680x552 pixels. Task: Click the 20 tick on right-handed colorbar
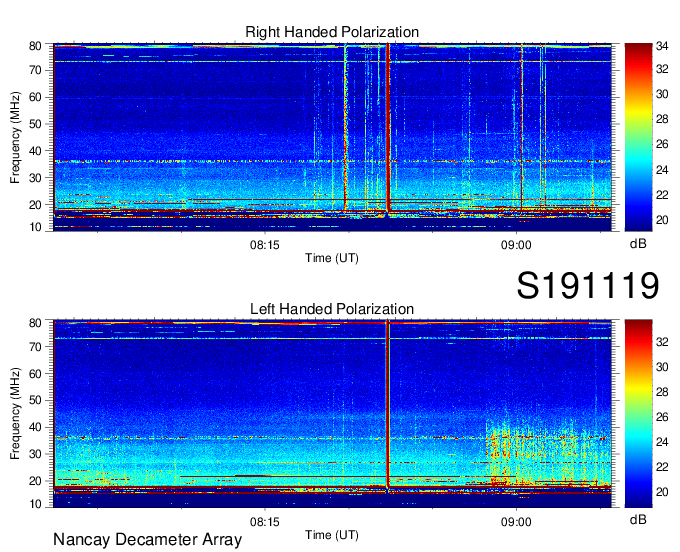(x=662, y=220)
